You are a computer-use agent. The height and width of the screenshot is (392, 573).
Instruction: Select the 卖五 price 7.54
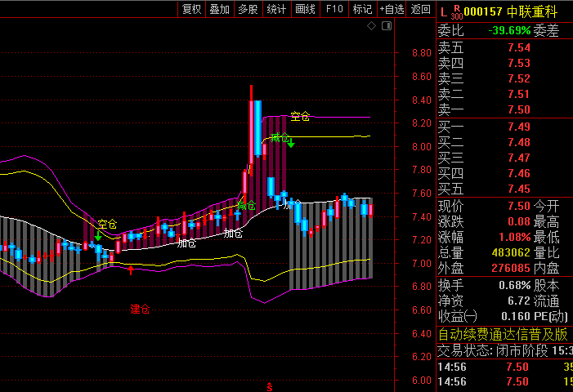519,47
